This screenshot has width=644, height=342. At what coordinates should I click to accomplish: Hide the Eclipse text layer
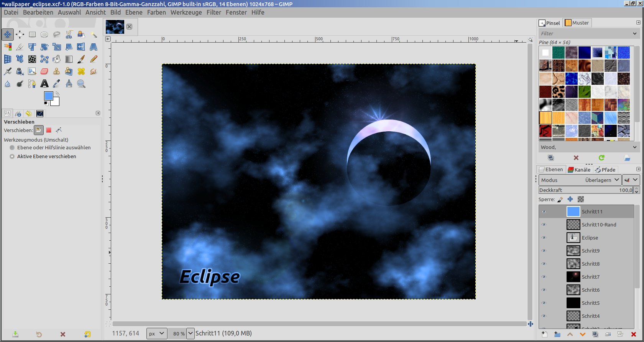[x=544, y=238]
